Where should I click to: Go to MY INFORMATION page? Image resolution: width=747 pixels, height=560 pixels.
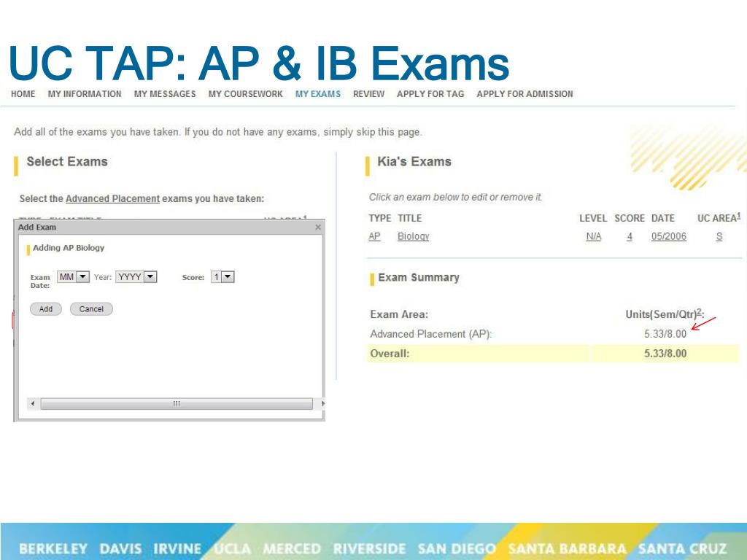coord(85,94)
